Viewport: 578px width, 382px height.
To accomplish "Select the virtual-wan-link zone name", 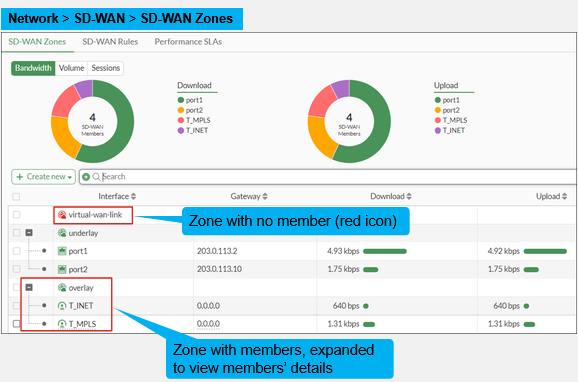I will pos(95,215).
